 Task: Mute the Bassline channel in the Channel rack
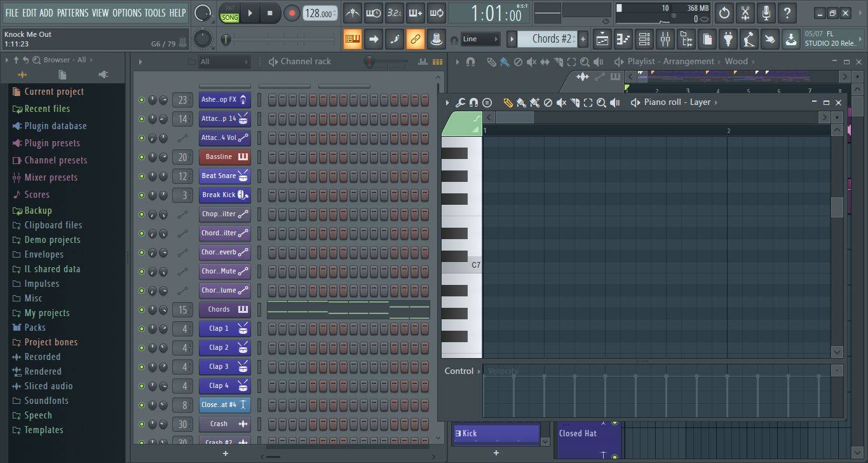(142, 156)
